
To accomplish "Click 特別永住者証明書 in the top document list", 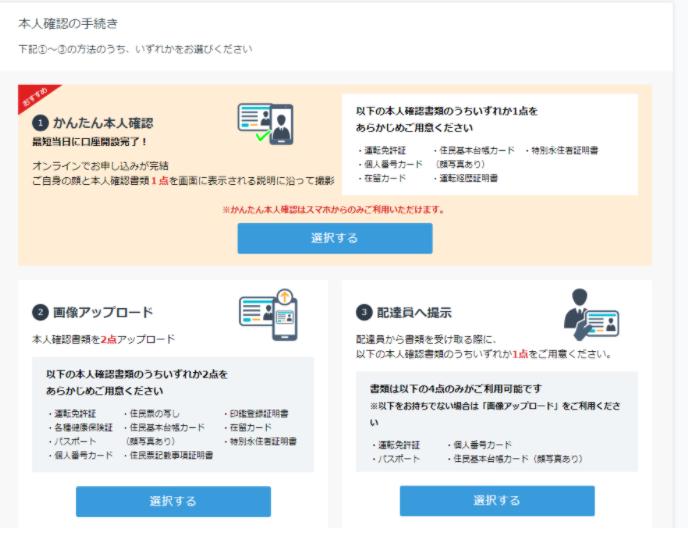I will 565,151.
